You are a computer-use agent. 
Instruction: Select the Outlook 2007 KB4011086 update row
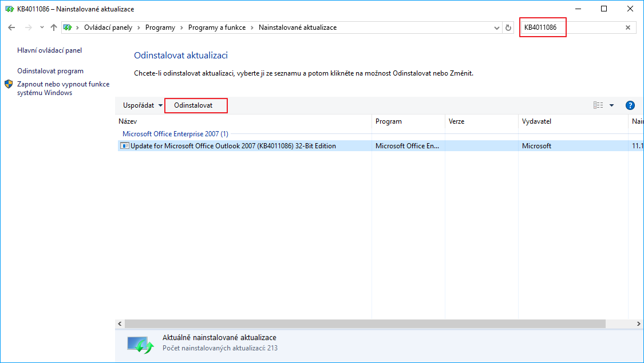tap(380, 146)
